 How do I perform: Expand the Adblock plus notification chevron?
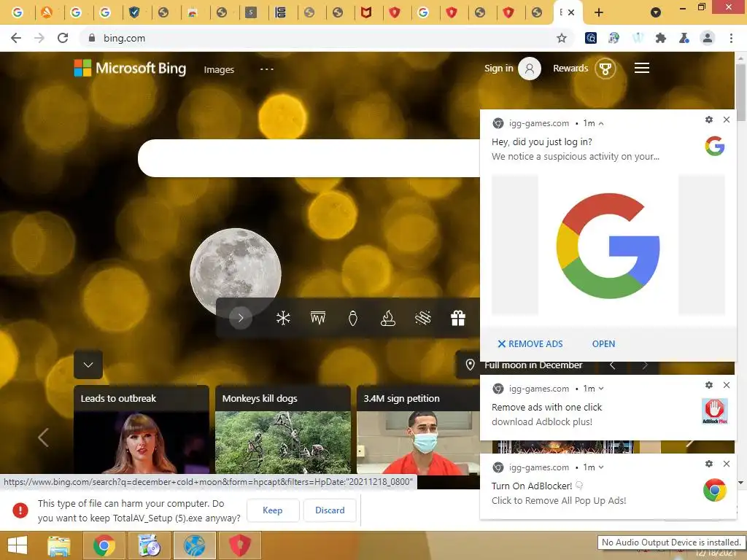tap(601, 389)
